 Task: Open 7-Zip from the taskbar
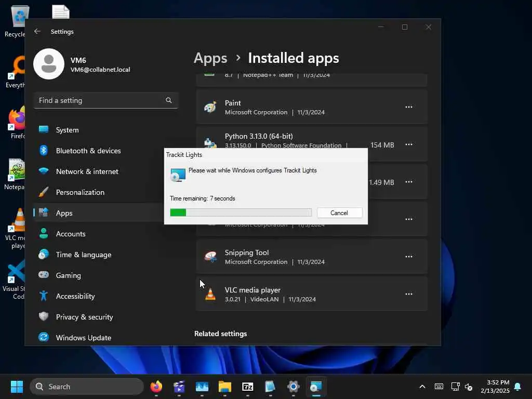[248, 387]
